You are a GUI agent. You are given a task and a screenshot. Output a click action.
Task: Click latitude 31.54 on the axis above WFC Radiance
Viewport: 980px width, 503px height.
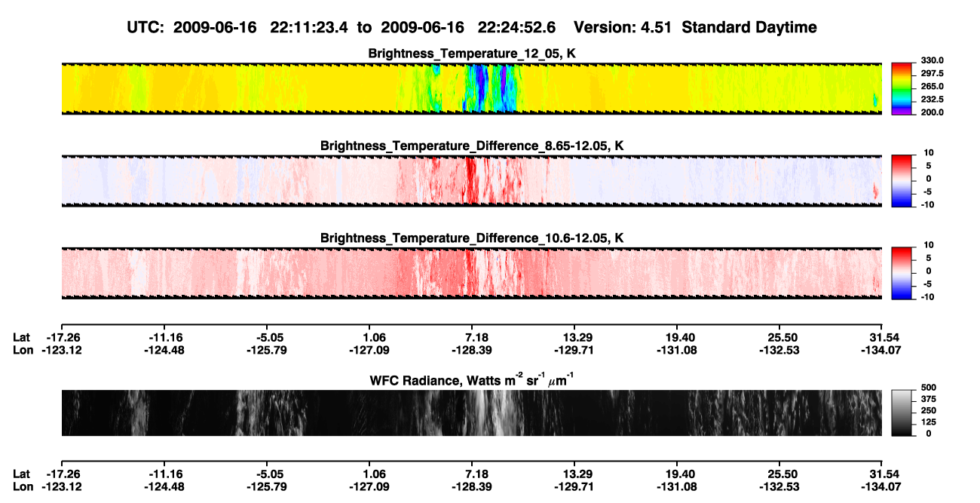coord(882,336)
